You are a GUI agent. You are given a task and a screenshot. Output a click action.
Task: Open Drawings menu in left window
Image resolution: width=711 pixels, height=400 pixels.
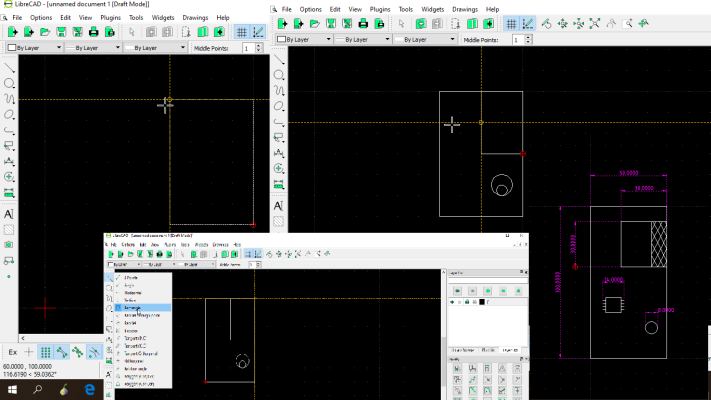(195, 18)
